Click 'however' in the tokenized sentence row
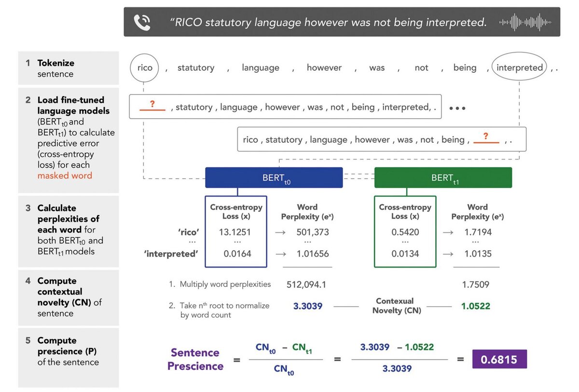579x392 pixels. pyautogui.click(x=324, y=68)
